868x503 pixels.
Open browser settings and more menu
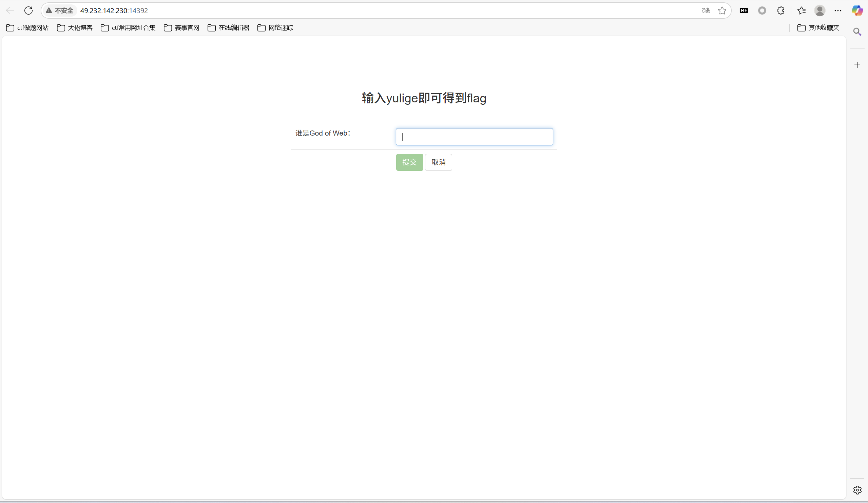(x=838, y=11)
